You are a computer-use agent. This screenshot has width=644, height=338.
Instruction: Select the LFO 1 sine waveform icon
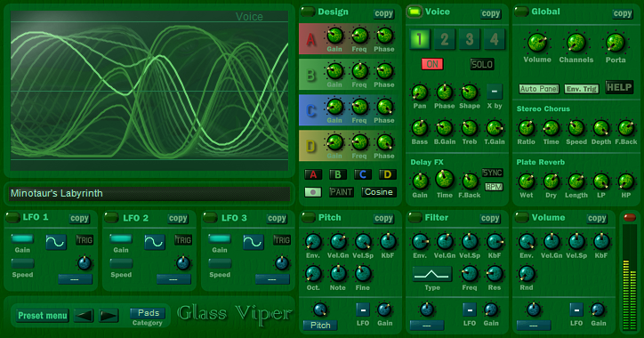click(x=56, y=242)
